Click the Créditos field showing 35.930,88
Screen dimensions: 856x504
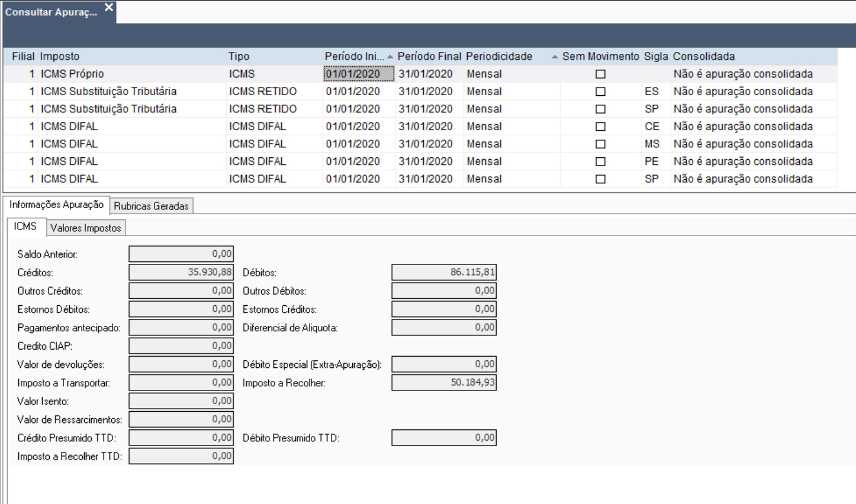pyautogui.click(x=181, y=272)
